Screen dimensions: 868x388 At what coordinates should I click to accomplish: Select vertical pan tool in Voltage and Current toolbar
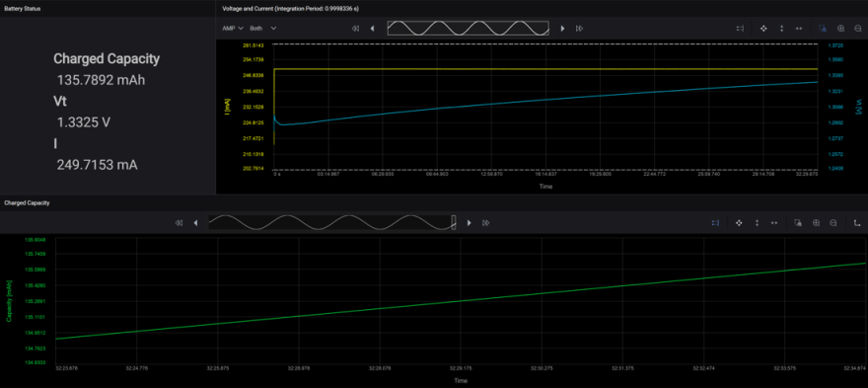click(x=781, y=29)
